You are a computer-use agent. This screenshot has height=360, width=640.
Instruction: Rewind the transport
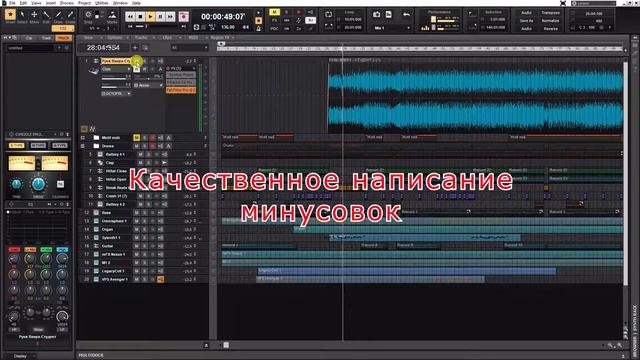[x=130, y=16]
